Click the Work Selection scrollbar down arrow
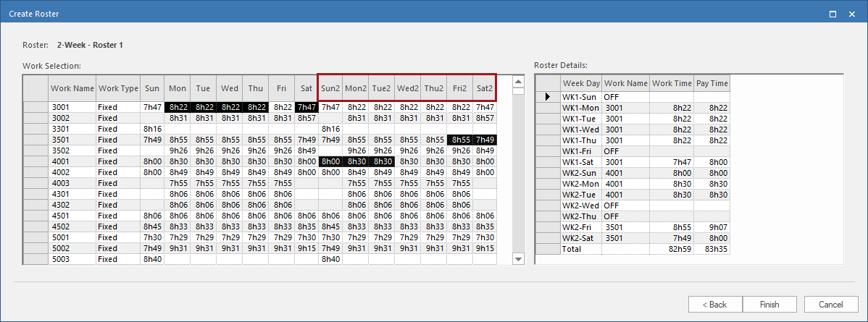The image size is (868, 322). [x=518, y=259]
